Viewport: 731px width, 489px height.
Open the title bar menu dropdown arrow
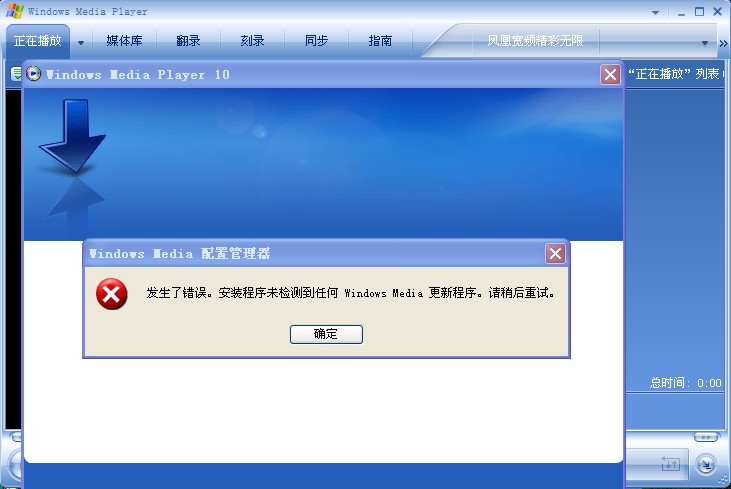tap(655, 13)
